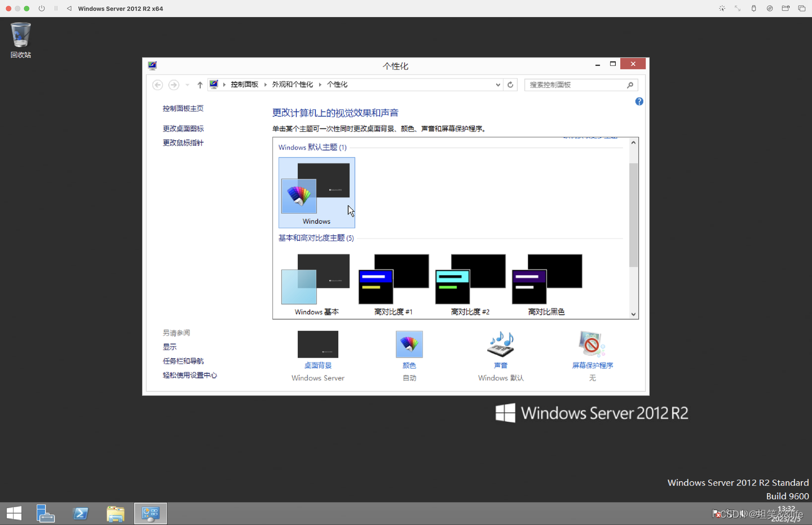Viewport: 812px width, 525px height.
Task: Go up one level with the up arrow
Action: [x=200, y=85]
